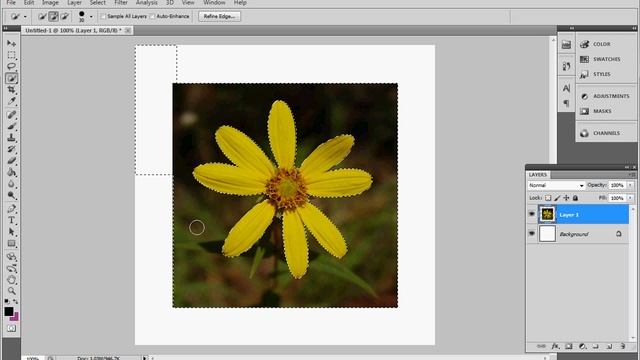Click Link layers icon
This screenshot has width=640, height=360.
pyautogui.click(x=541, y=346)
